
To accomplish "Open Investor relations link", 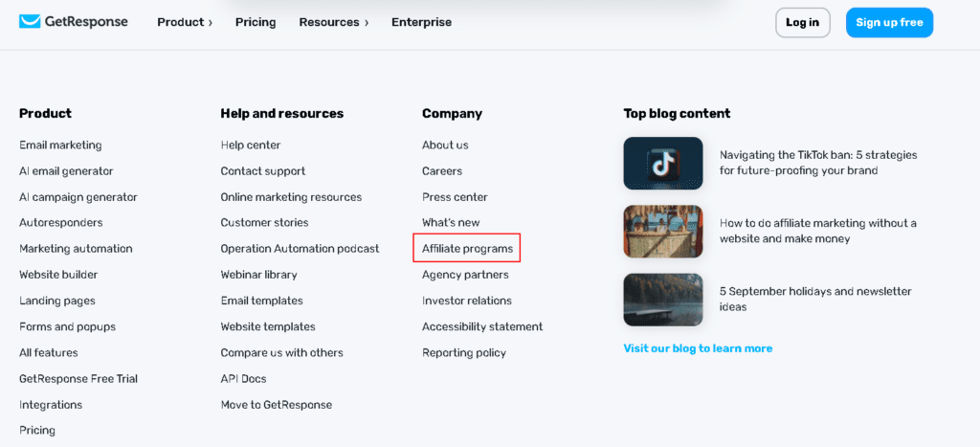I will pos(467,301).
